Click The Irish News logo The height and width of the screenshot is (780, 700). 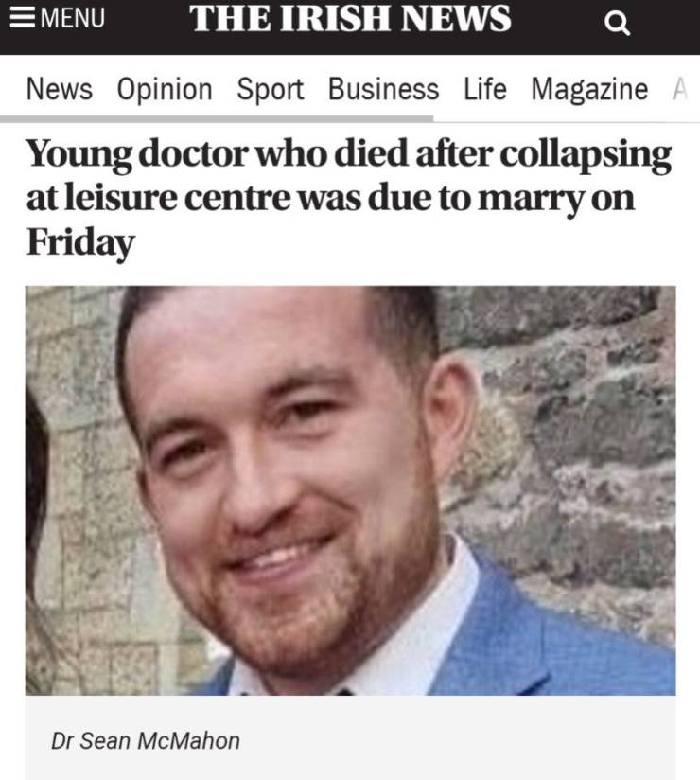(x=350, y=19)
